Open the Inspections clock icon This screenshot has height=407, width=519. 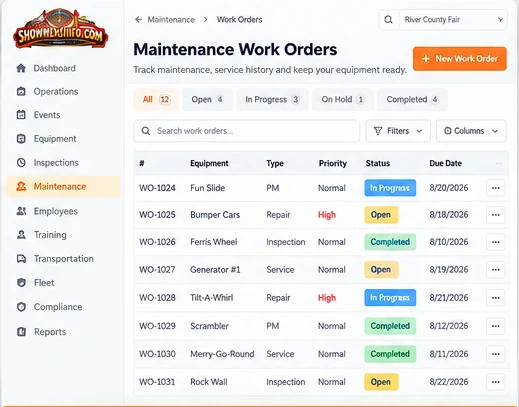tap(21, 163)
